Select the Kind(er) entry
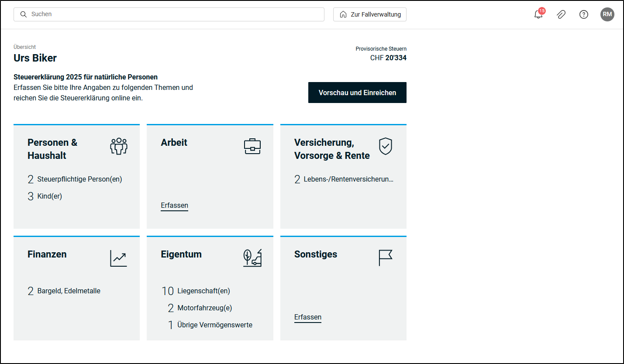Screen dimensions: 624x364 pyautogui.click(x=49, y=196)
